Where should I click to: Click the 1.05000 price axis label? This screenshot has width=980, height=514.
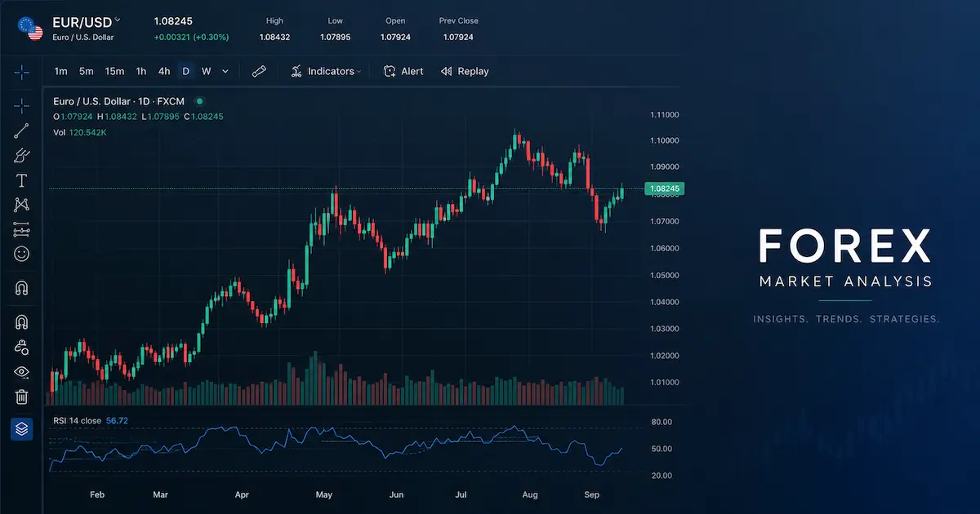(x=663, y=275)
